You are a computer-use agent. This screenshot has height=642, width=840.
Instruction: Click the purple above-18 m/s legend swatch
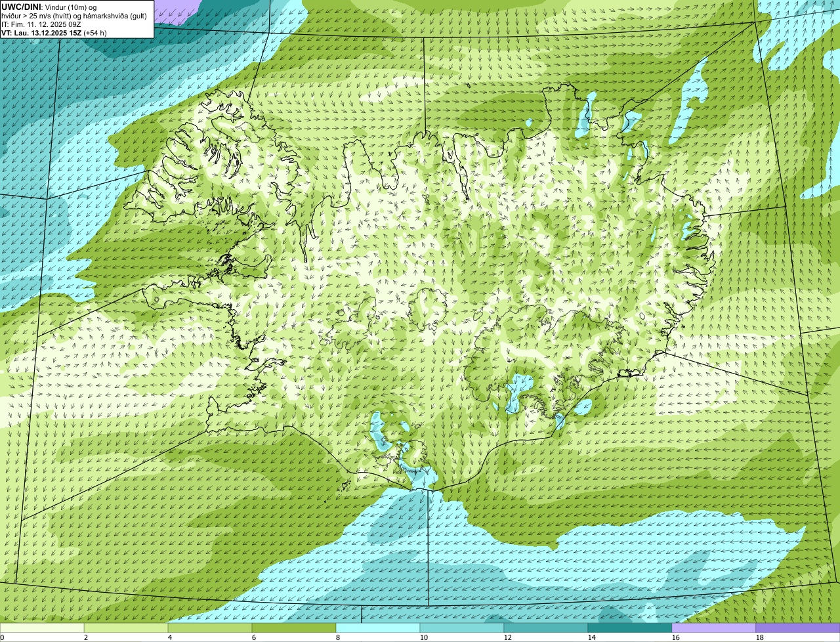tap(798, 628)
